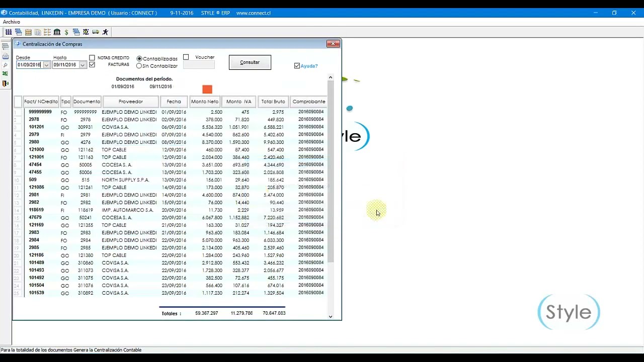Open the bank building toolbar icon
The image size is (644, 362).
tap(57, 32)
